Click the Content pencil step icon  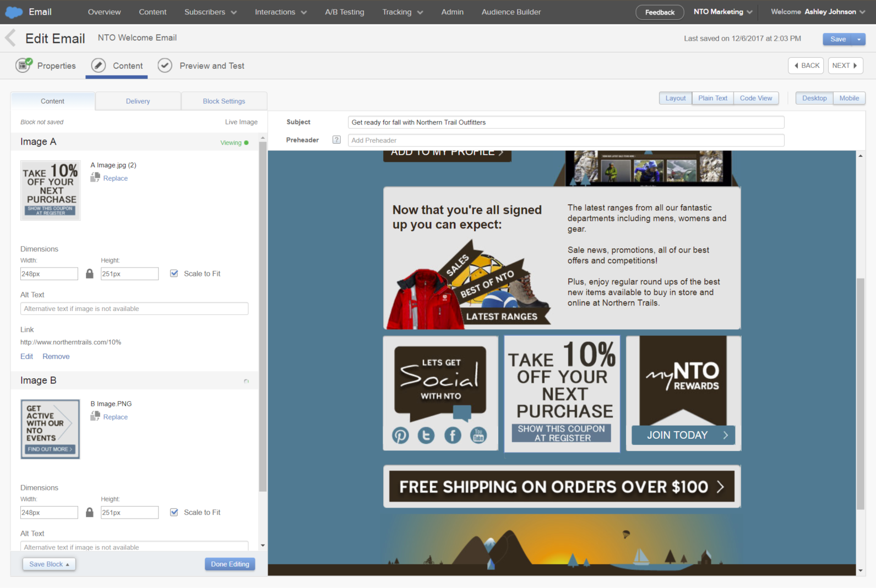(x=99, y=66)
